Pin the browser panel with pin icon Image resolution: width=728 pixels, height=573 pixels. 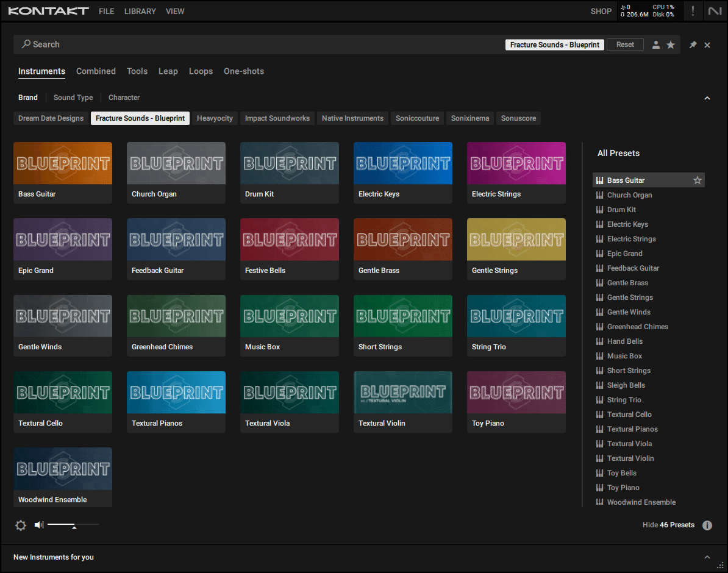point(693,44)
